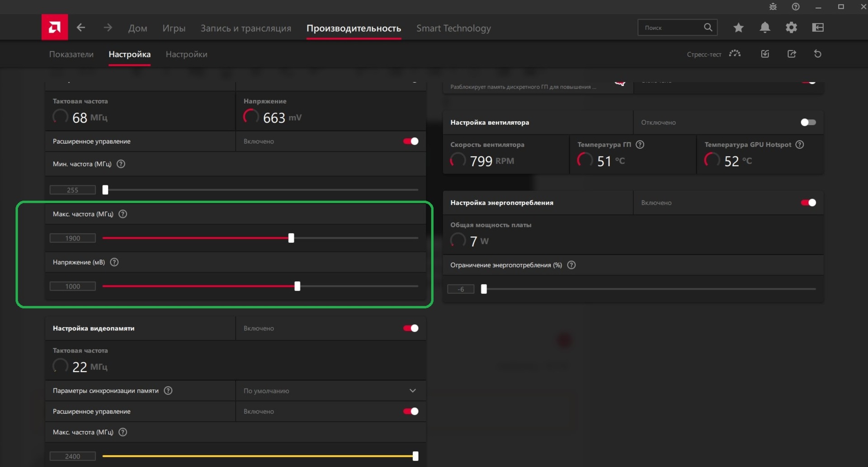Disable Настройка энергопотребления toggle
Viewport: 868px width, 467px height.
coord(808,203)
